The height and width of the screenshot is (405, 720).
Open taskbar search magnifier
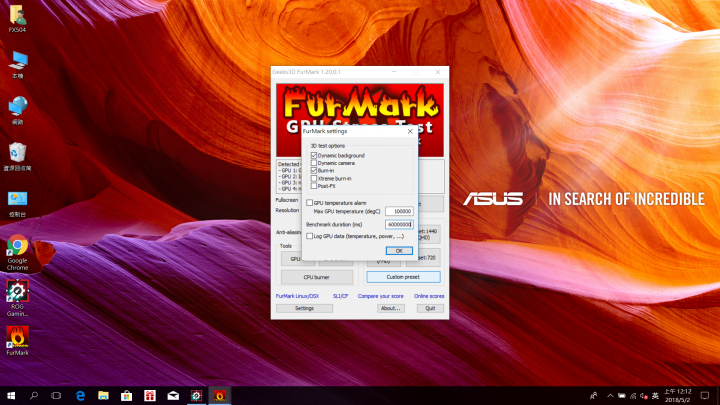point(34,395)
